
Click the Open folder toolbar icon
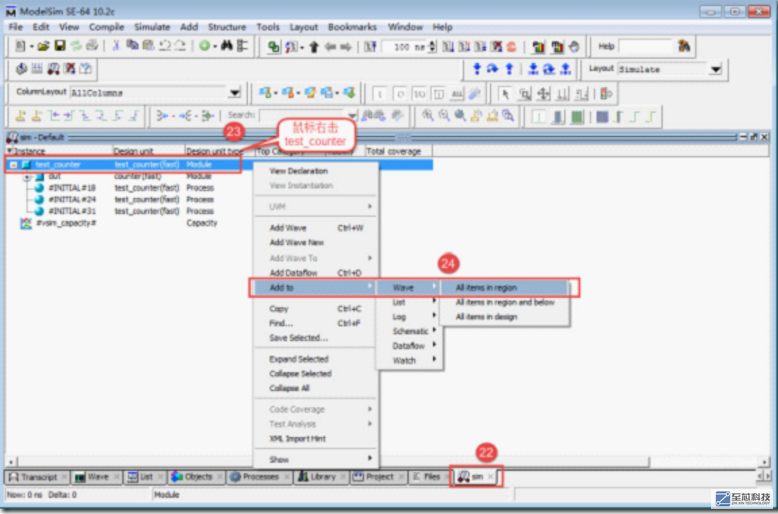tap(44, 46)
